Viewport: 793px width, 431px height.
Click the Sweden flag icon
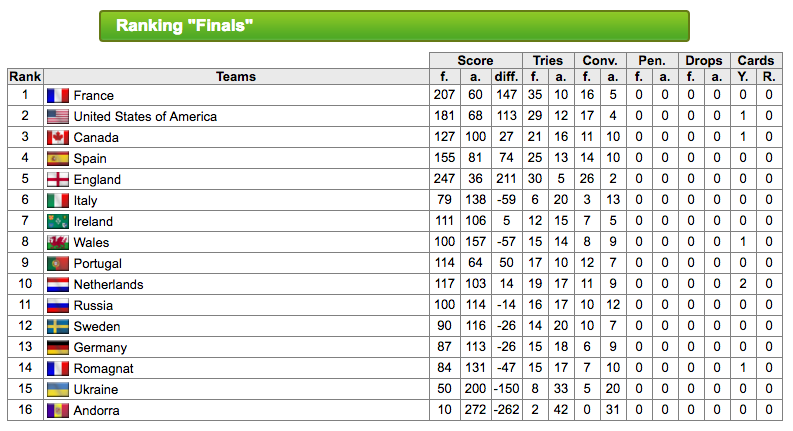point(57,327)
